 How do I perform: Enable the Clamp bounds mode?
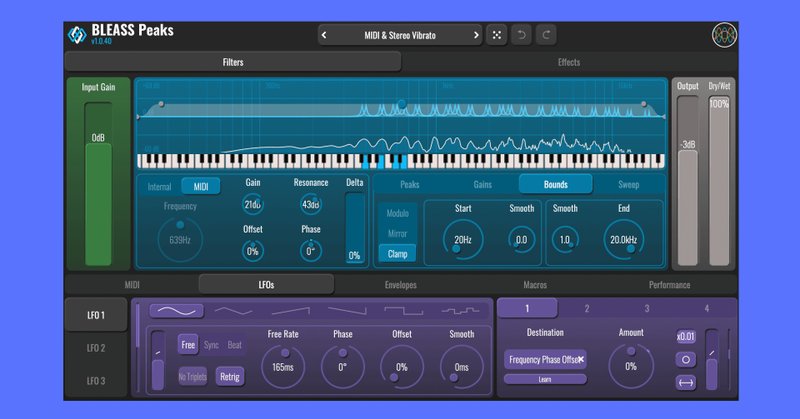click(x=397, y=254)
